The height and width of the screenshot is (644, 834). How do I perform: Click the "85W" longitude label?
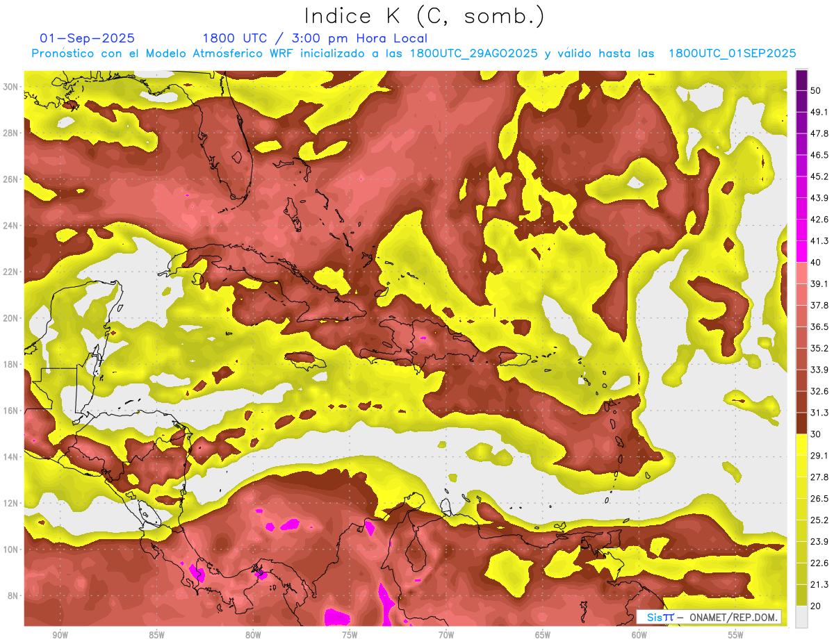[x=157, y=636]
